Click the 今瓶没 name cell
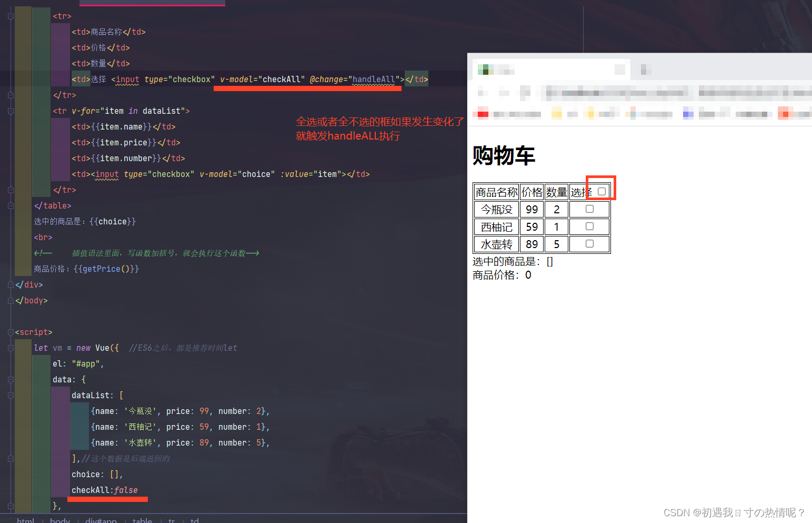This screenshot has width=812, height=523. 497,210
